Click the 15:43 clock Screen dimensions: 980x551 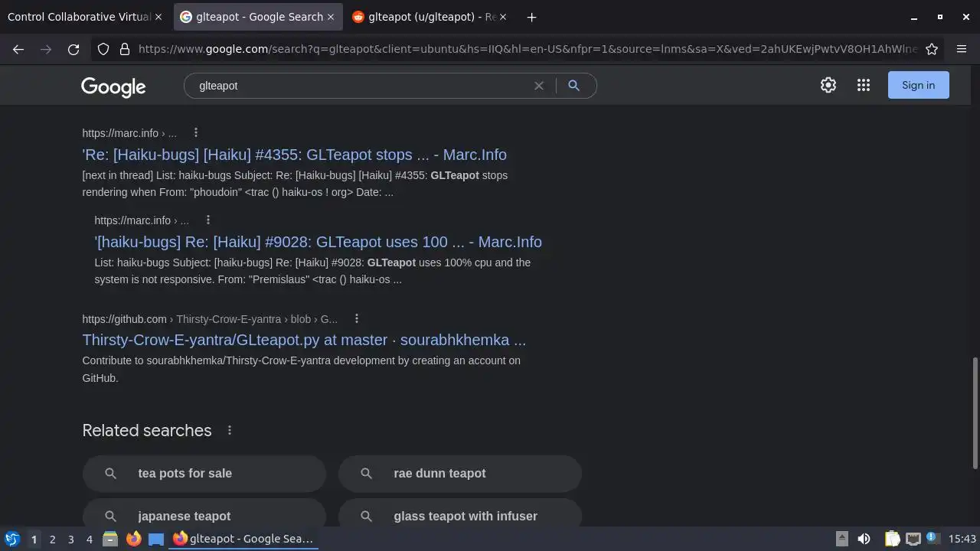tap(962, 539)
